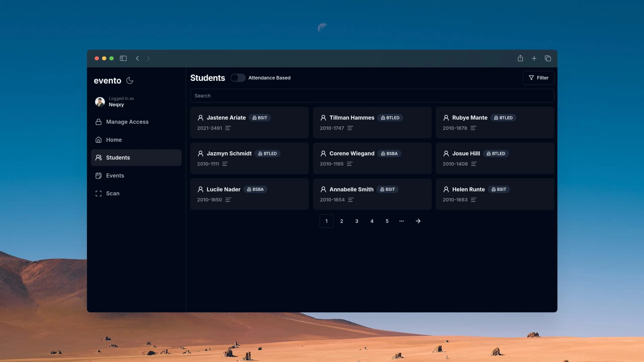Click the student Search field
This screenshot has width=644, height=362.
tap(372, 96)
